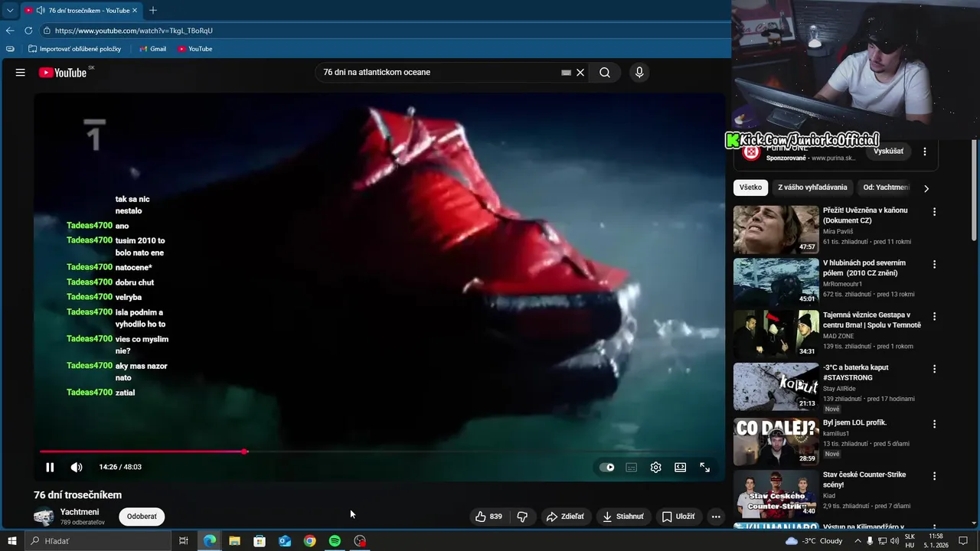Open options for V hlubinách pod severním pólem
Screen dimensions: 980x551
[934, 264]
